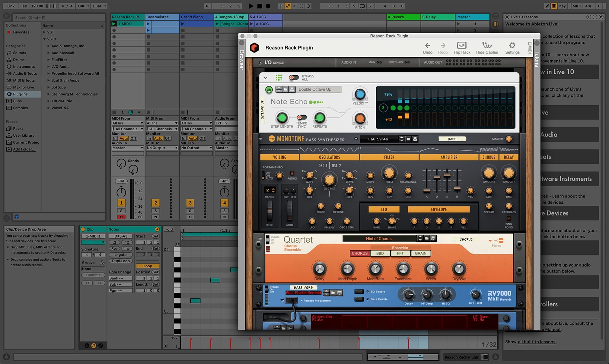Select the FFT tab in Quartet
Viewport: 609px width, 364px height.
tap(400, 254)
